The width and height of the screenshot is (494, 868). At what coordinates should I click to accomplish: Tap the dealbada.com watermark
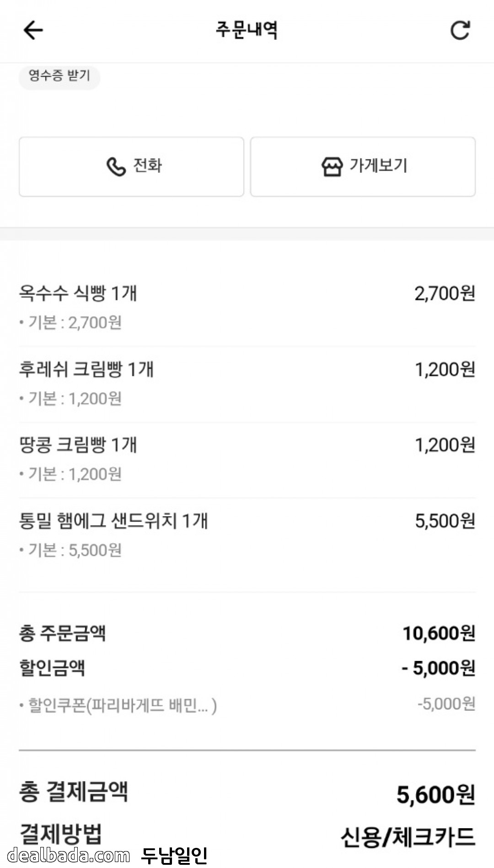point(69,855)
